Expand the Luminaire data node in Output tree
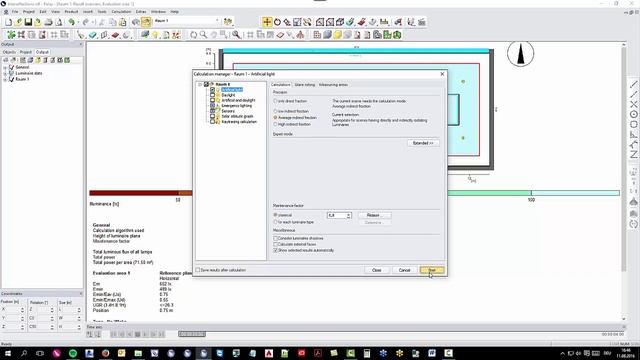This screenshot has width=640, height=360. (5, 73)
